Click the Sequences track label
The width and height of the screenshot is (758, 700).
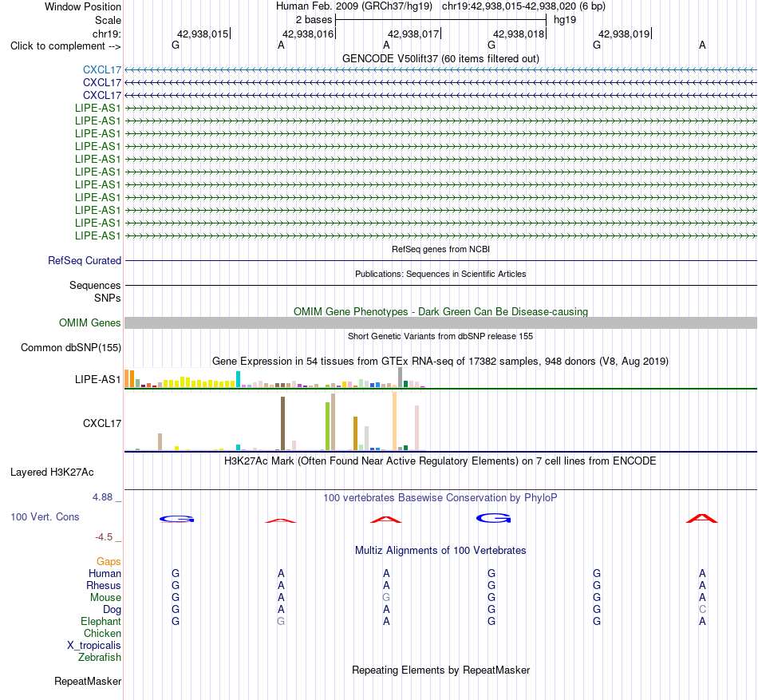coord(95,285)
